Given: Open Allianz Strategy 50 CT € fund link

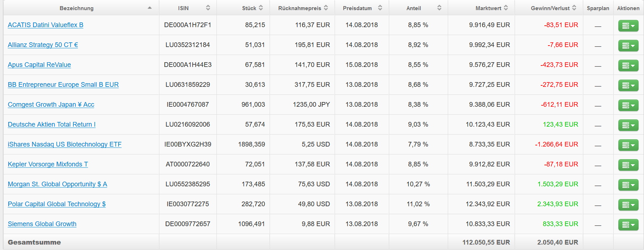Looking at the screenshot, I should pyautogui.click(x=43, y=45).
